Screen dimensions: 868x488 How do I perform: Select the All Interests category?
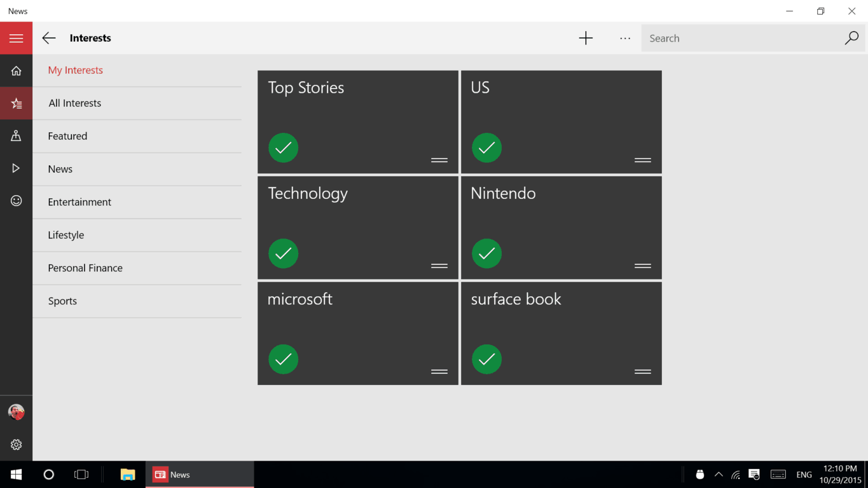tap(137, 103)
